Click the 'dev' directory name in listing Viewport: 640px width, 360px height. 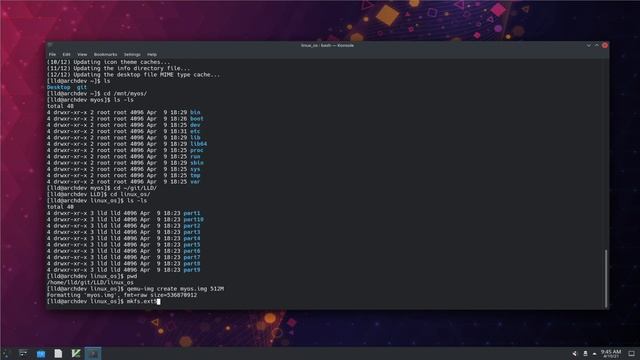pyautogui.click(x=195, y=125)
